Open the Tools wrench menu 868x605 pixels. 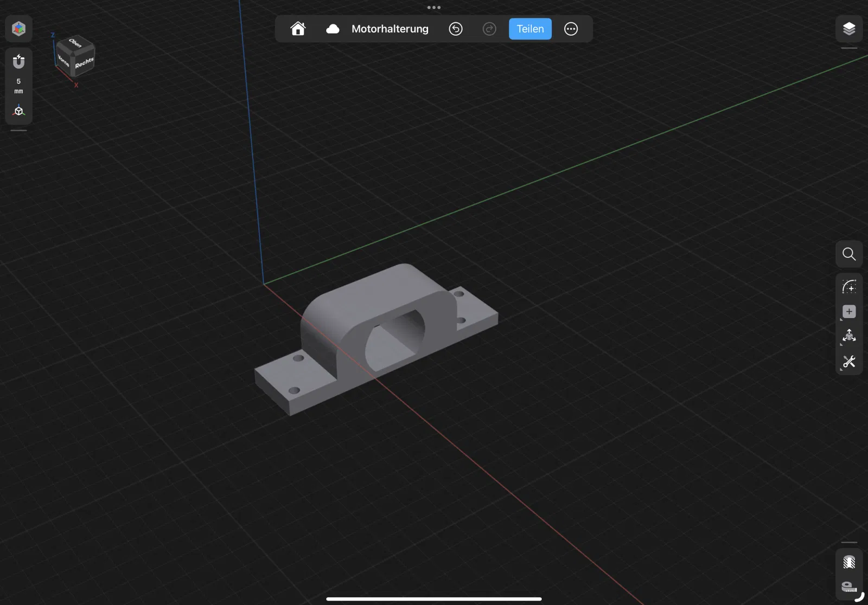(849, 362)
